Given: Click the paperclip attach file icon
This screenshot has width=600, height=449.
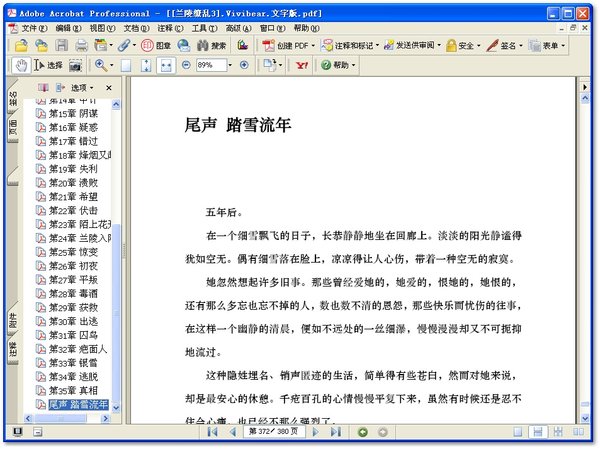Looking at the screenshot, I should click(124, 46).
